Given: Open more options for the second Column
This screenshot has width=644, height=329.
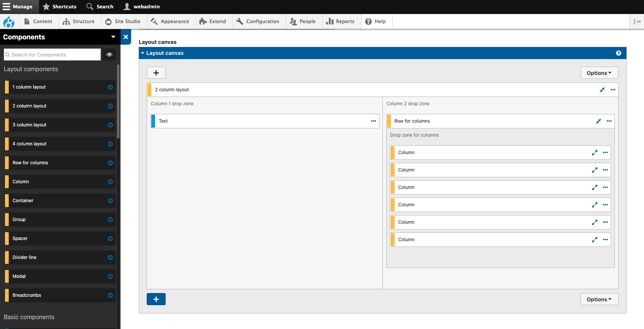Looking at the screenshot, I should point(605,170).
